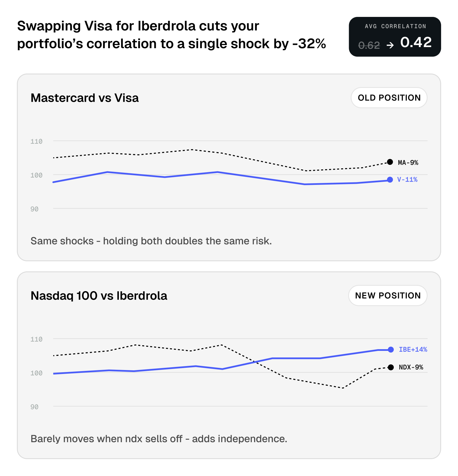Select the IBE+14% series label
Screen dimensions: 458x476
pyautogui.click(x=413, y=349)
